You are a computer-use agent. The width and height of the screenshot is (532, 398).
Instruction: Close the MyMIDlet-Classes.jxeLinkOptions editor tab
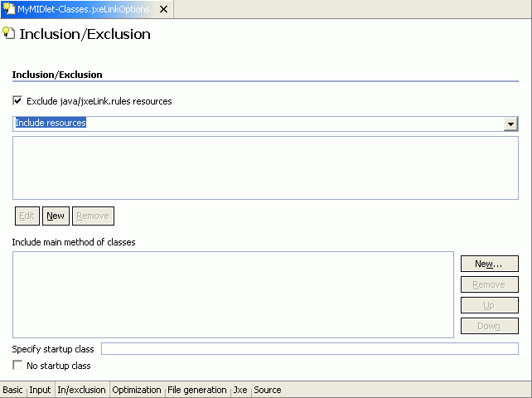(163, 9)
